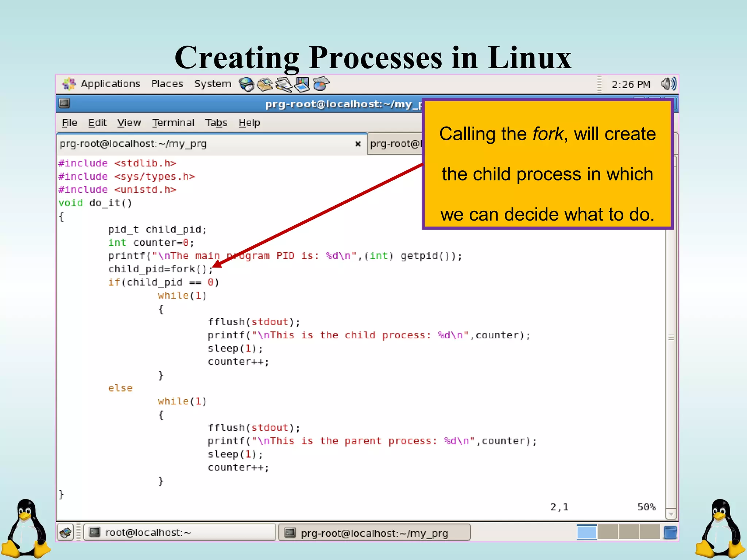Click the terminal vertical scrollbar
The image size is (747, 560).
pyautogui.click(x=671, y=337)
